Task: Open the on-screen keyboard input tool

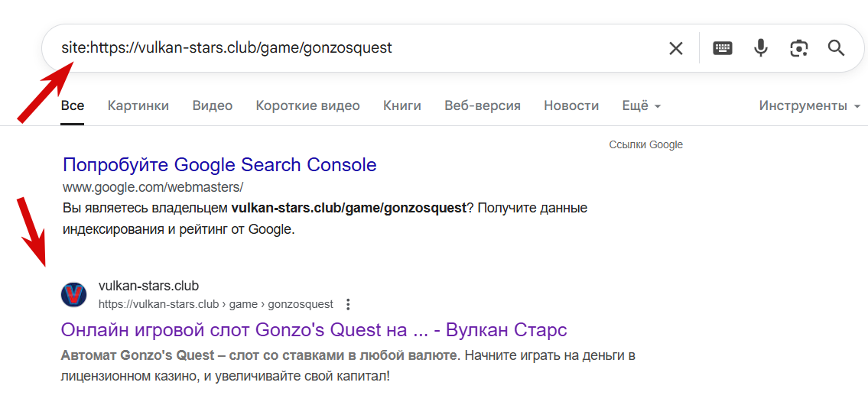Action: 723,48
